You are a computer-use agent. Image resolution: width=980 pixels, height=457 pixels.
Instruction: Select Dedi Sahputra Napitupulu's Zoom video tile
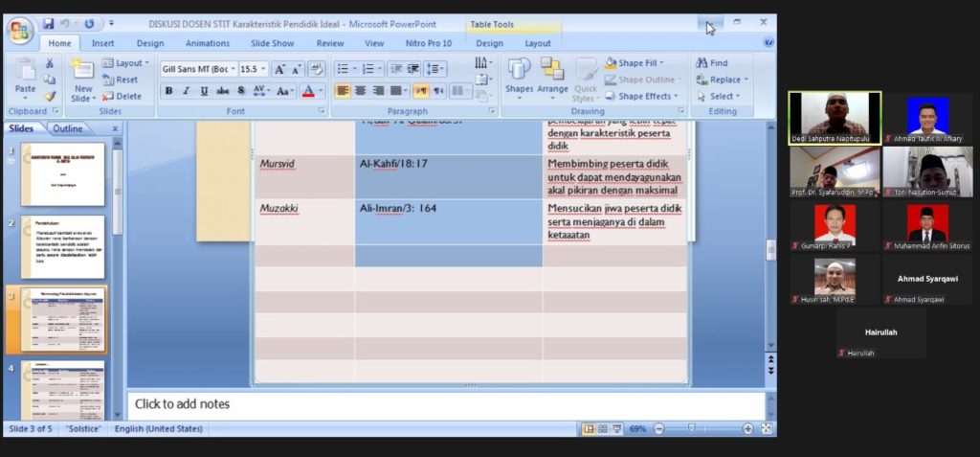pyautogui.click(x=835, y=118)
